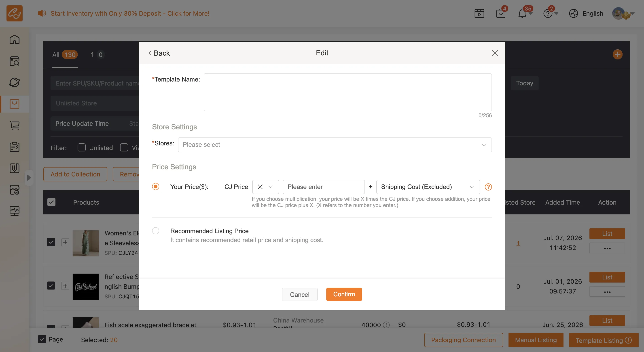Click the language globe icon
Viewport: 644px width, 352px height.
(573, 13)
